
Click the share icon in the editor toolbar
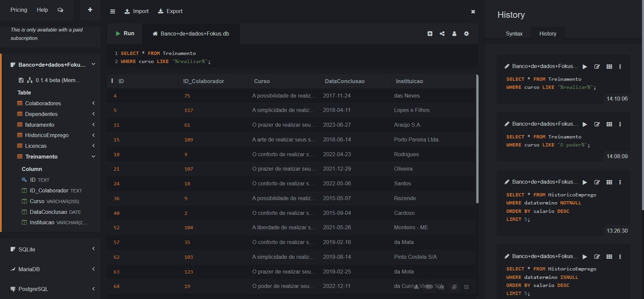click(442, 34)
